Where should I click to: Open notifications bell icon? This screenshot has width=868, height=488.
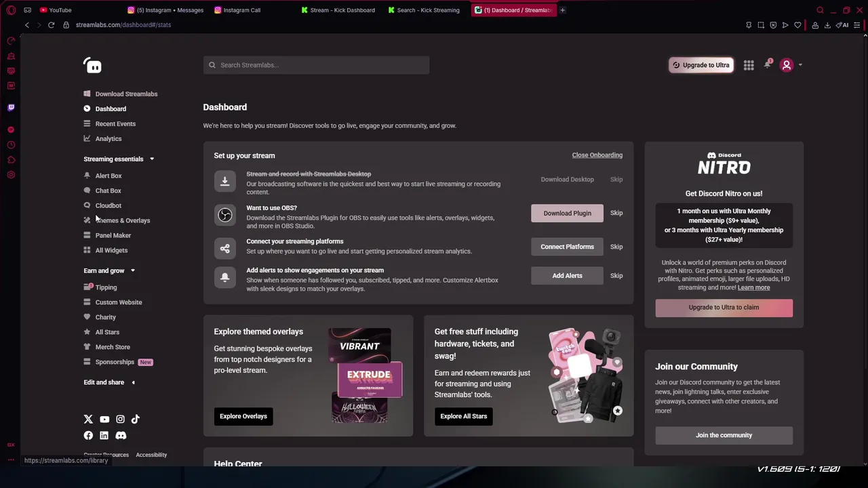click(x=767, y=64)
